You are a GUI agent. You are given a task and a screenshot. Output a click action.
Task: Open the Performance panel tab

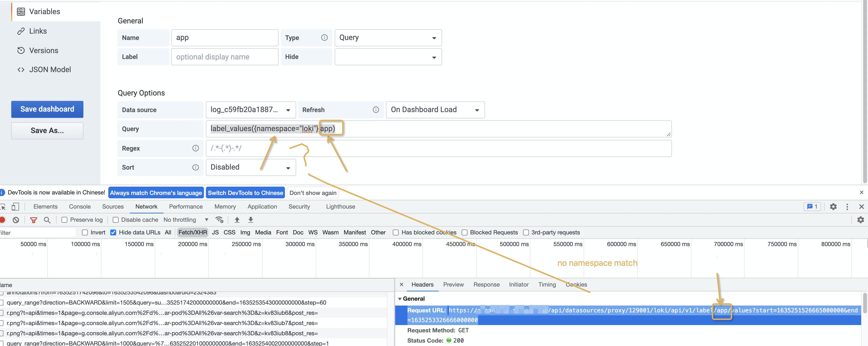point(186,207)
